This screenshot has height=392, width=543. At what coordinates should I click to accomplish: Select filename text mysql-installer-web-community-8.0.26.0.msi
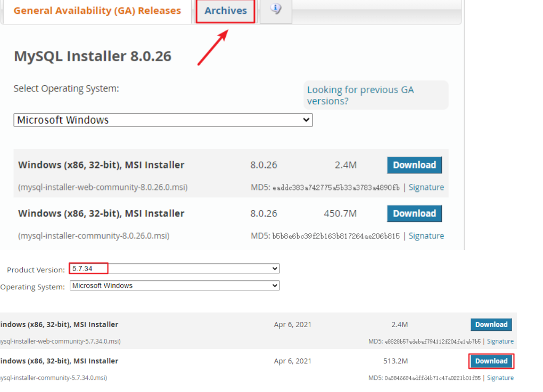[103, 187]
